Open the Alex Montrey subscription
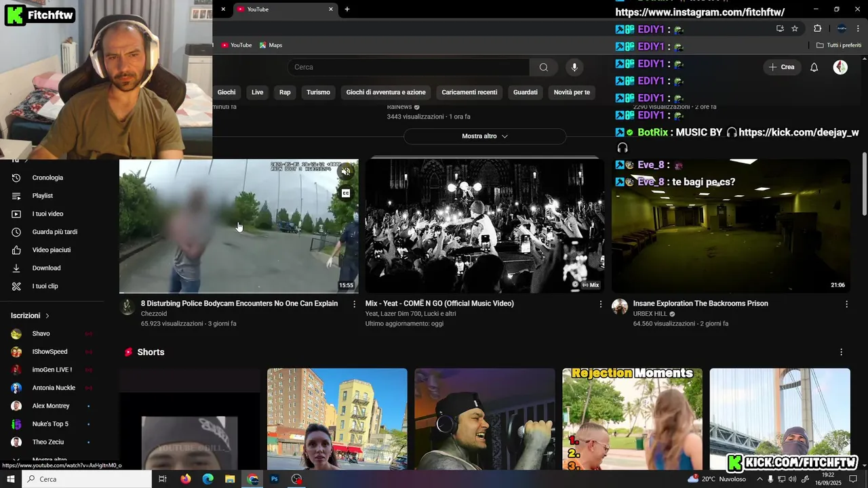Image resolution: width=868 pixels, height=488 pixels. (51, 406)
